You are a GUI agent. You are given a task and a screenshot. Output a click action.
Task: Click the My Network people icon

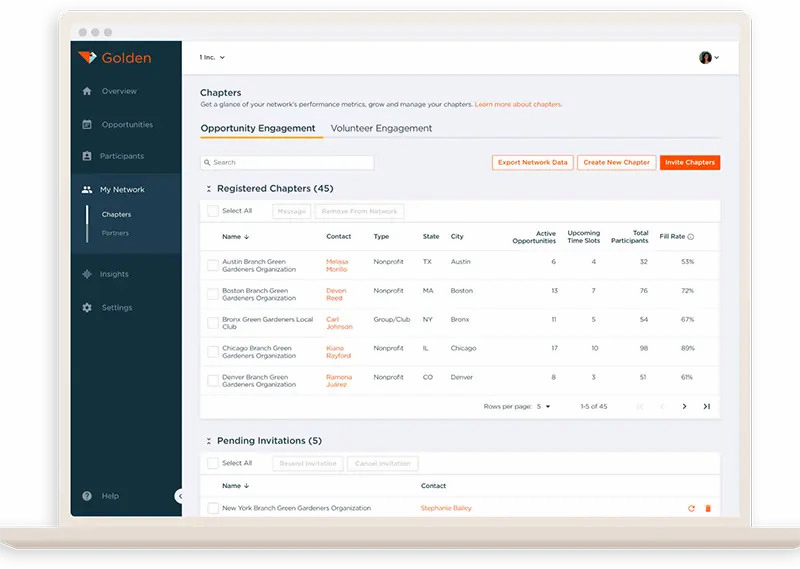tap(87, 189)
